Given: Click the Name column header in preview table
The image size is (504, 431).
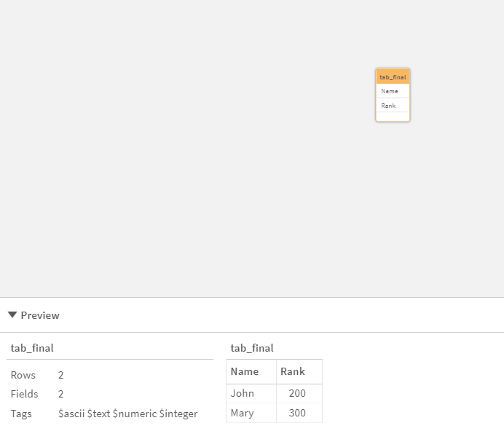Looking at the screenshot, I should [245, 371].
